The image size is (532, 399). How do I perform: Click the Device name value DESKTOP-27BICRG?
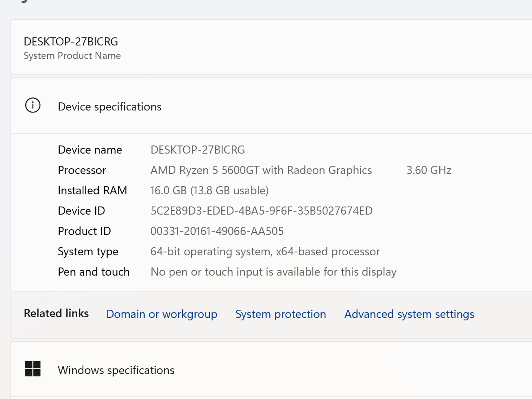[x=198, y=150]
